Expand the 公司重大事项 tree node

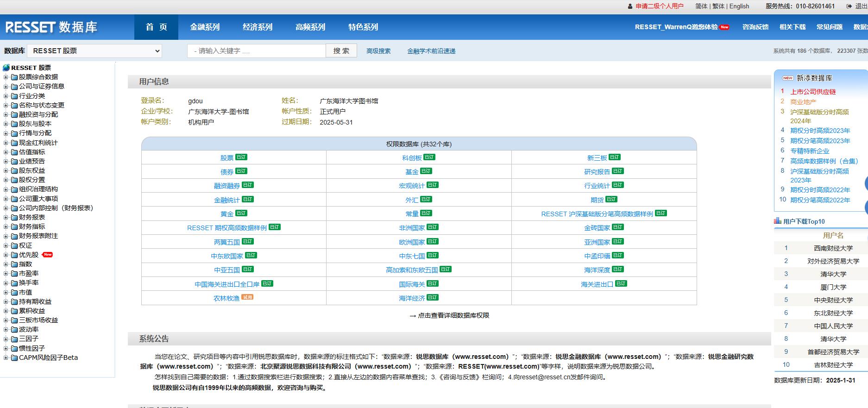pyautogui.click(x=6, y=199)
